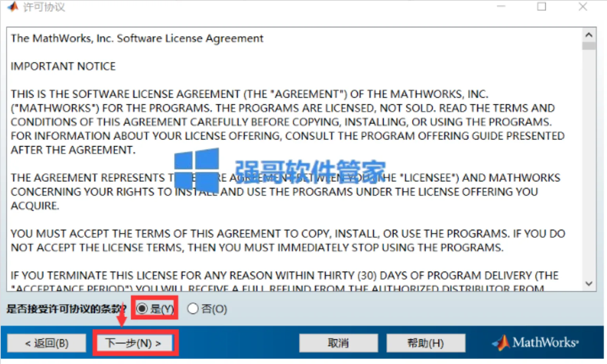607x364 pixels.
Task: Click the line starting 'YOU MUST ACCEPT THE TERMS'
Action: [x=288, y=234]
